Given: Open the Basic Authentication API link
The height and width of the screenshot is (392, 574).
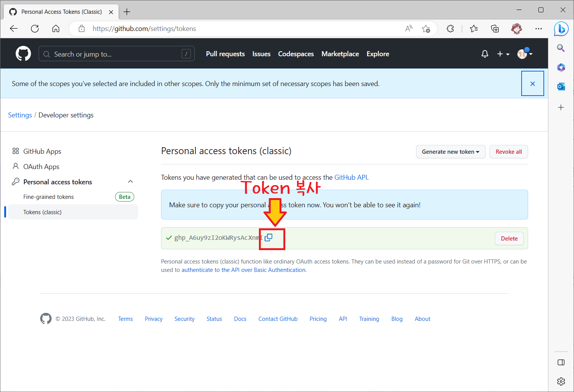Looking at the screenshot, I should (x=244, y=270).
